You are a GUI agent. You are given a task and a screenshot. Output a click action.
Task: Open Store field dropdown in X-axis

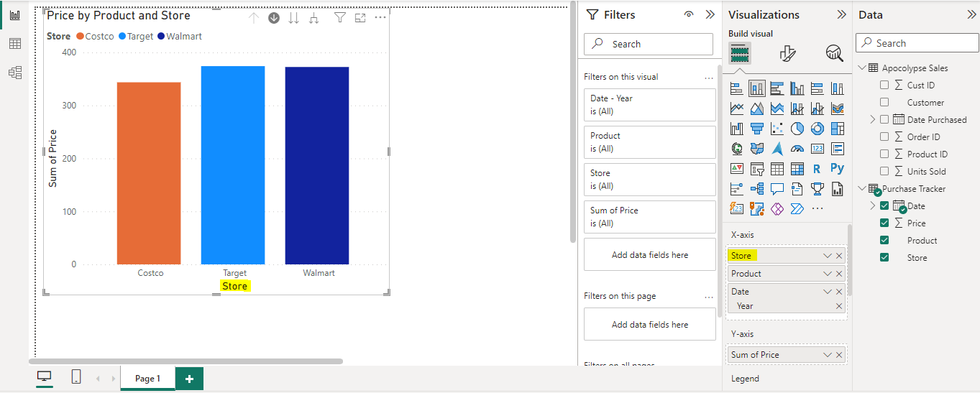pyautogui.click(x=828, y=256)
